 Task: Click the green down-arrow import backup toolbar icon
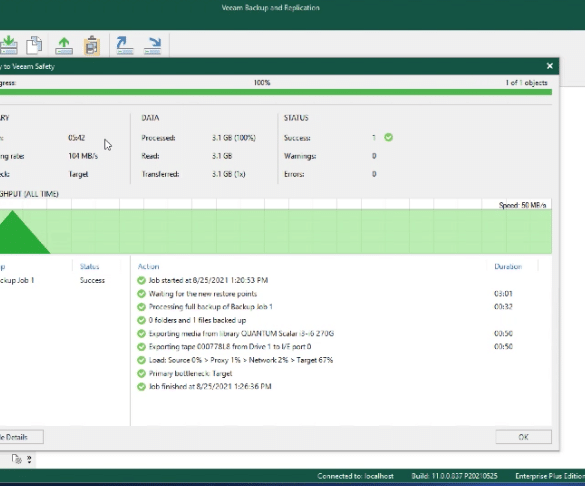click(8, 46)
